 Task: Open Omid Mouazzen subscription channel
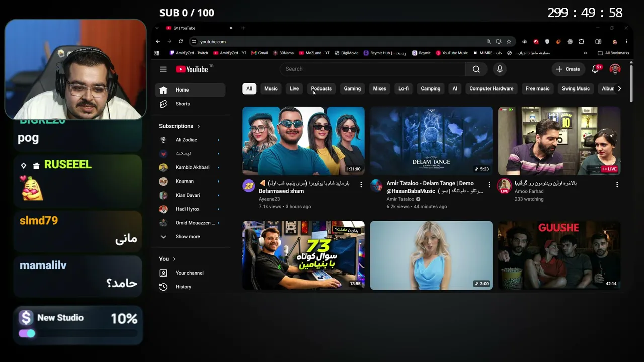(191, 223)
